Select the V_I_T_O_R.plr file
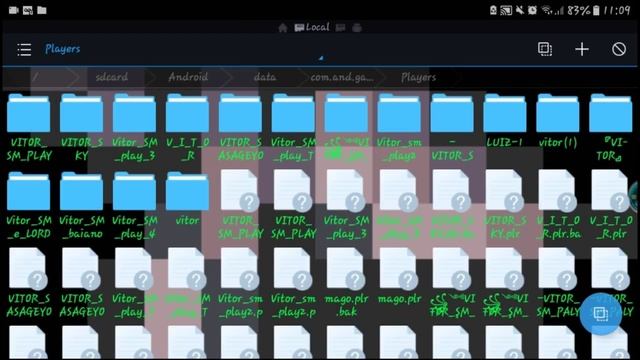Viewport: 640px width, 360px height. tap(611, 205)
